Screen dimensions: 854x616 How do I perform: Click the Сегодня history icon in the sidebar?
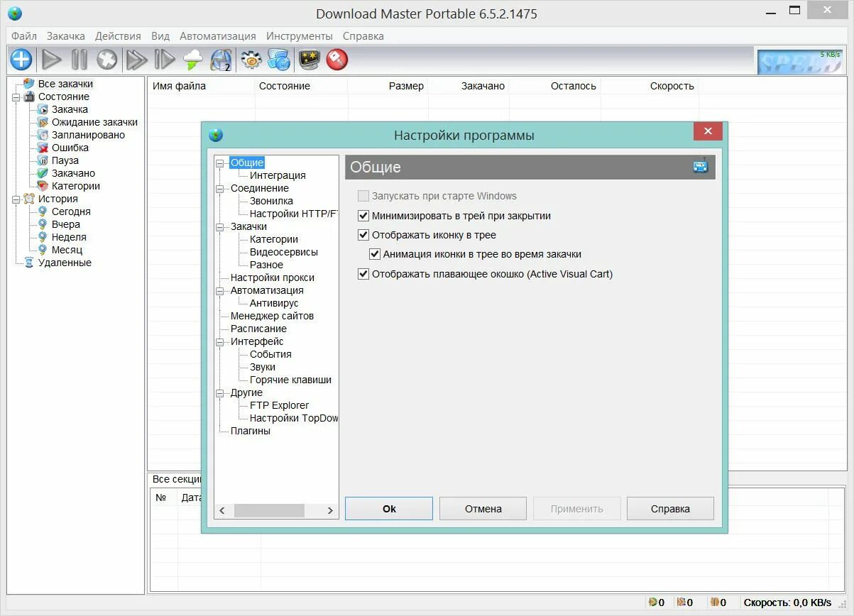[43, 211]
